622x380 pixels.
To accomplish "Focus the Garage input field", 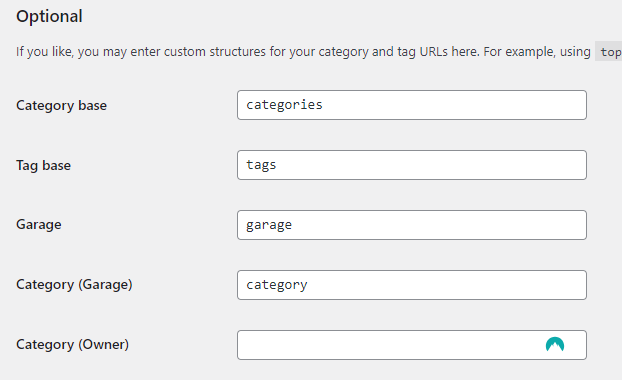I will (412, 225).
